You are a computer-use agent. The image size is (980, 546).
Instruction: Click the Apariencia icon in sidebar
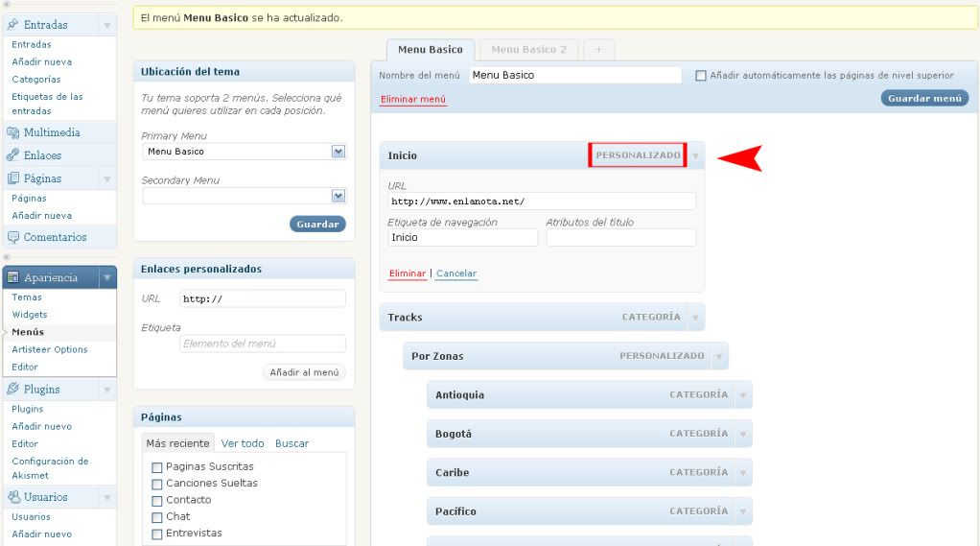13,277
